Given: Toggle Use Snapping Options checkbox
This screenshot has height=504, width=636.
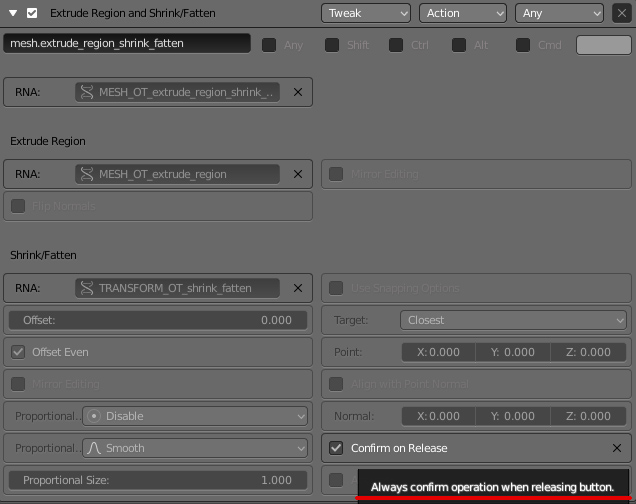Looking at the screenshot, I should (x=336, y=288).
